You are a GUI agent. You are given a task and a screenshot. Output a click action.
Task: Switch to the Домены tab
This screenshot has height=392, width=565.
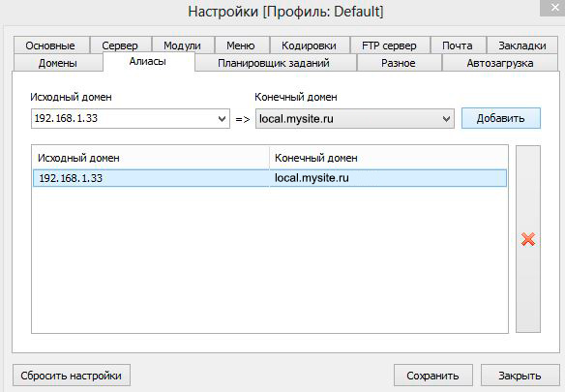(x=58, y=63)
